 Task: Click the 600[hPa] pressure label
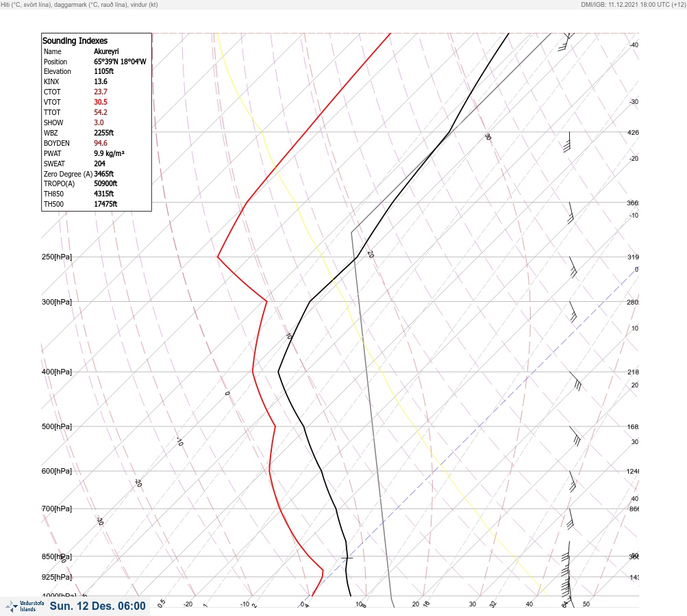[x=57, y=471]
